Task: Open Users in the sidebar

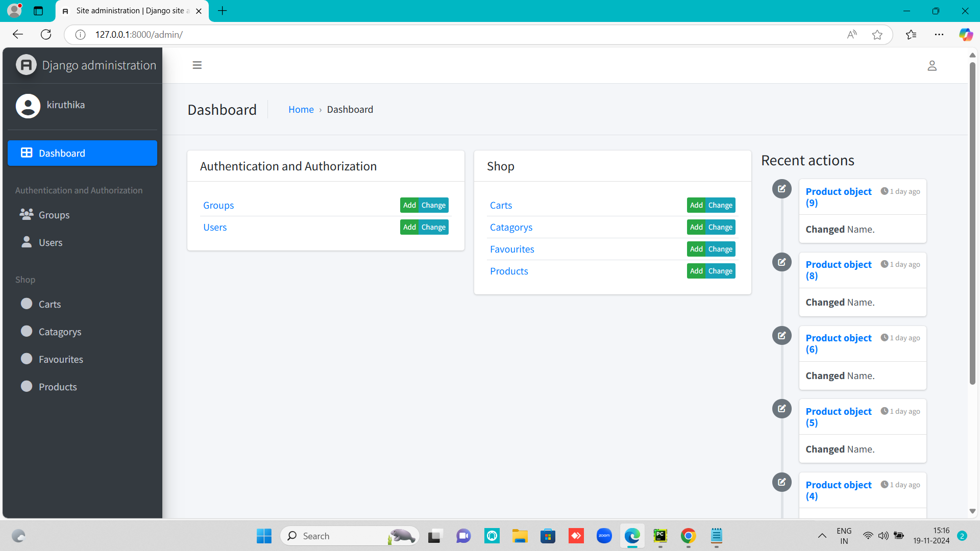Action: (82, 242)
